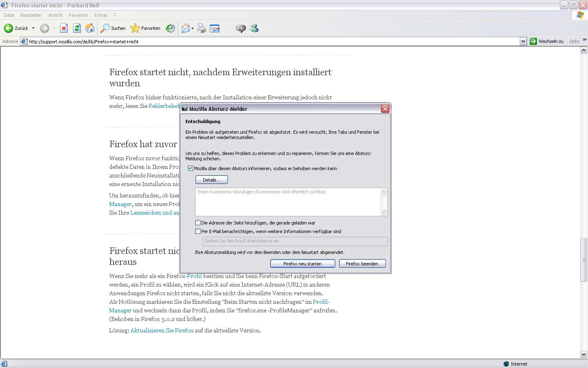
Task: Open the history (Verlauf) icon
Action: click(x=170, y=28)
